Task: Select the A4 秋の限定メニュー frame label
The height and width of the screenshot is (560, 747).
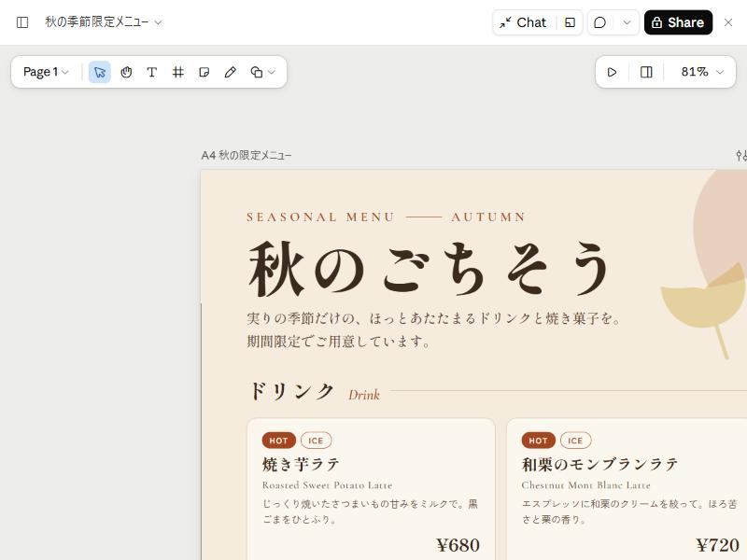Action: (247, 155)
